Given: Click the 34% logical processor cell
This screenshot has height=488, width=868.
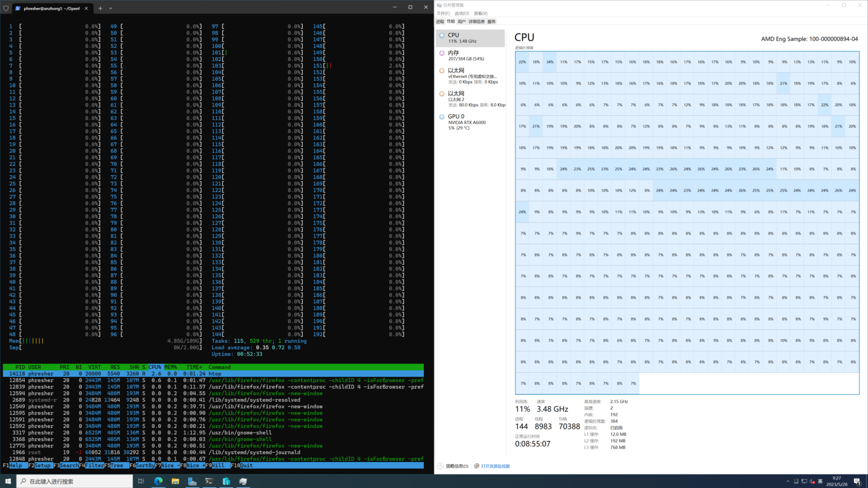Looking at the screenshot, I should [550, 62].
